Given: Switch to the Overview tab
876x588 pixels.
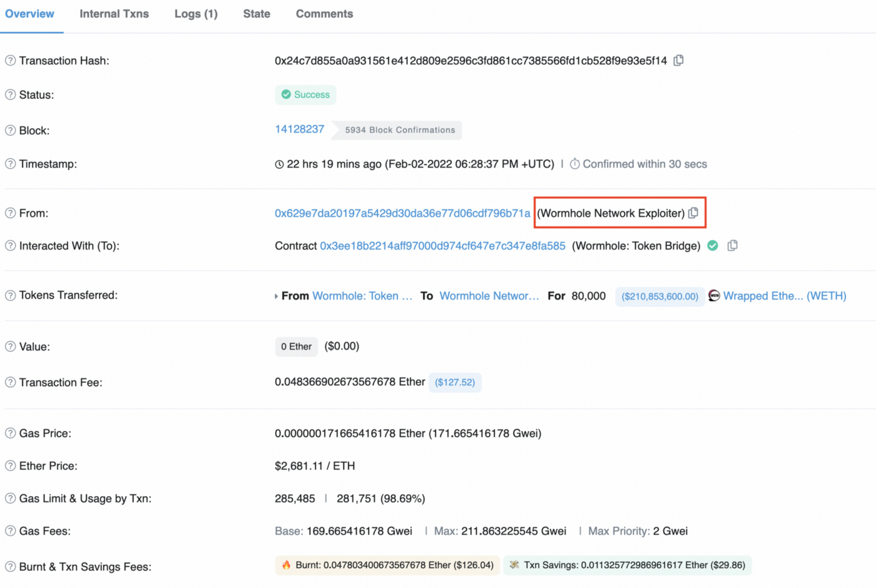Looking at the screenshot, I should tap(29, 14).
